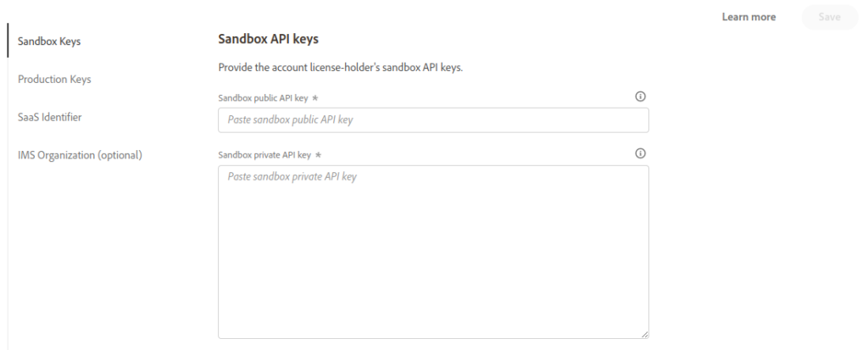Focus the Paste sandbox public API key field
The height and width of the screenshot is (350, 868).
pos(433,120)
